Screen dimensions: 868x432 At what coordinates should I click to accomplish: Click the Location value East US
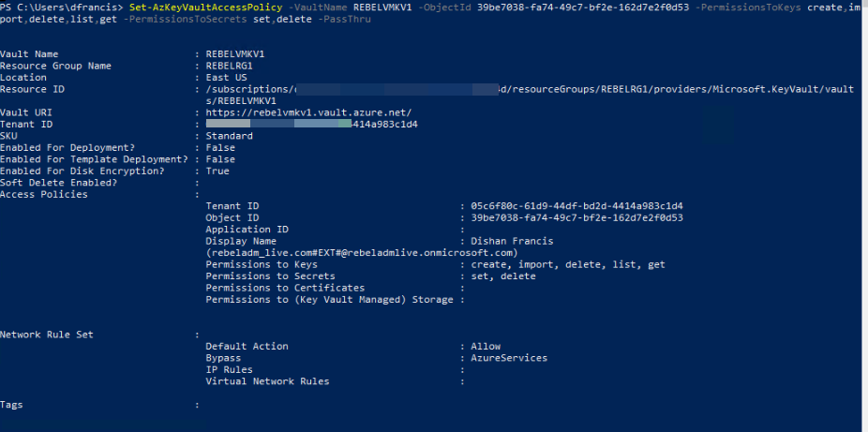pos(227,78)
